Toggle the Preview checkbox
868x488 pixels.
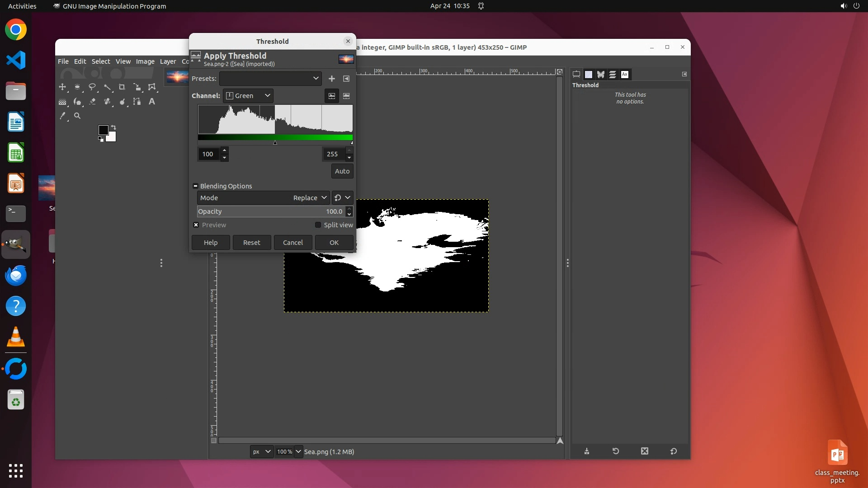[196, 225]
